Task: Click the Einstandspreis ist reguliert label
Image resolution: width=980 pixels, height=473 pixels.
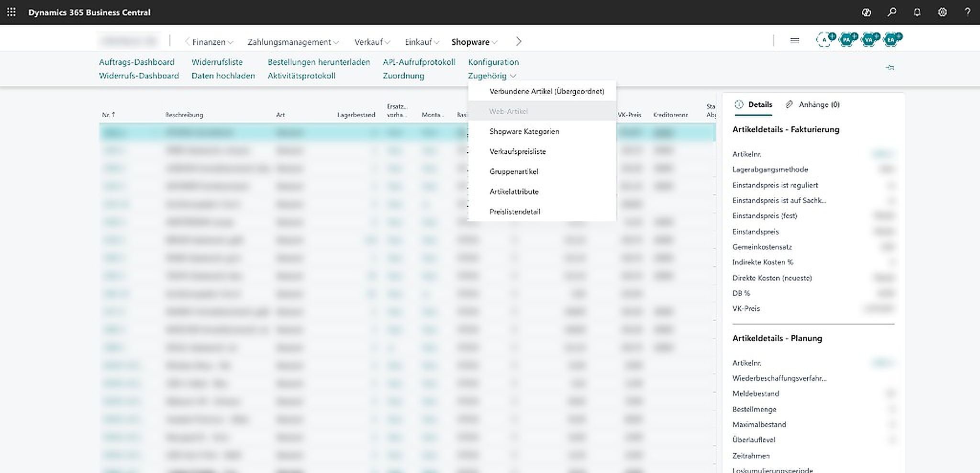Action: click(x=775, y=185)
